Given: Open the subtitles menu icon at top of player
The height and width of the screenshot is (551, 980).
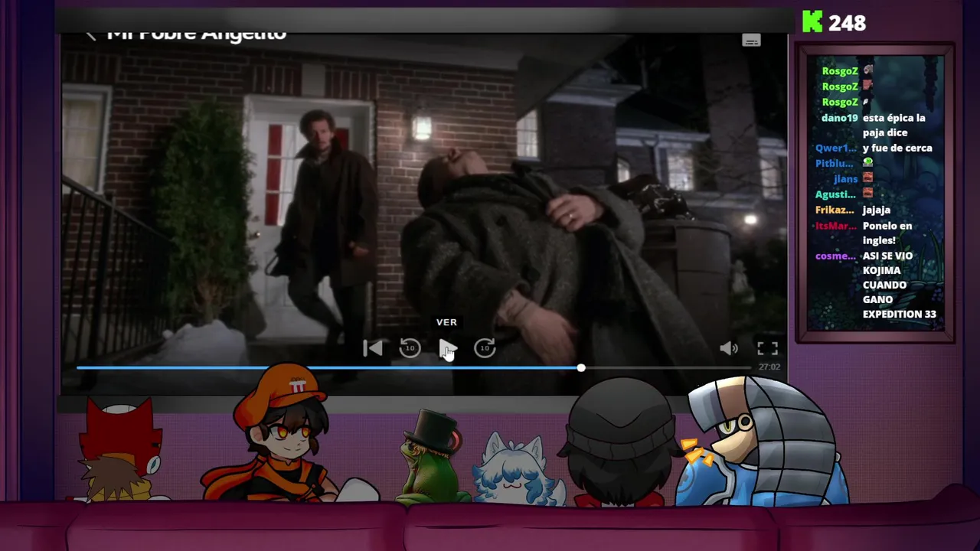Looking at the screenshot, I should click(751, 41).
